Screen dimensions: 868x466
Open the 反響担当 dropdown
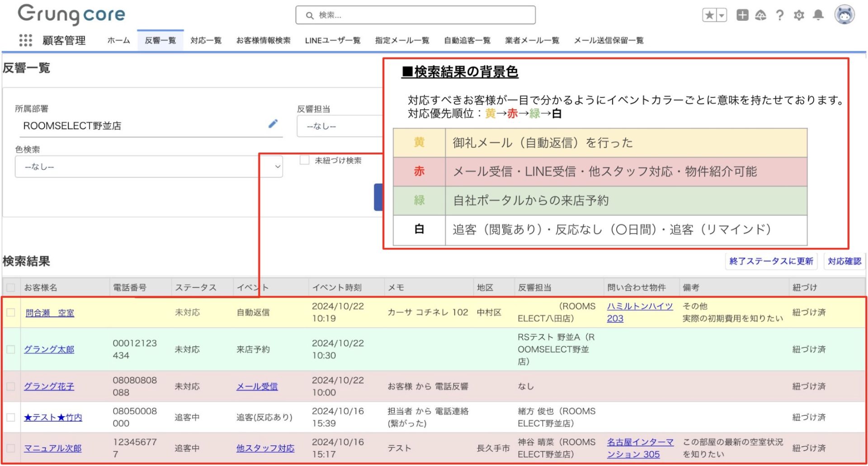pos(339,126)
